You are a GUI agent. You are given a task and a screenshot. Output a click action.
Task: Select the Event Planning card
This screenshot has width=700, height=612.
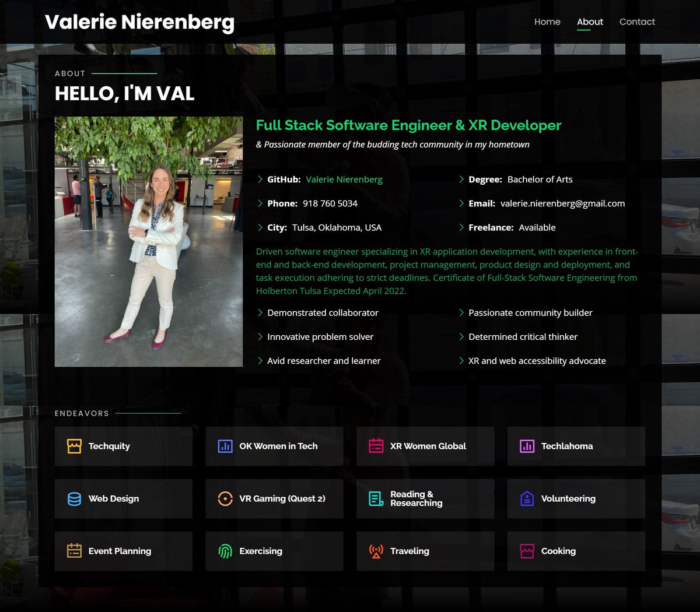click(x=124, y=551)
